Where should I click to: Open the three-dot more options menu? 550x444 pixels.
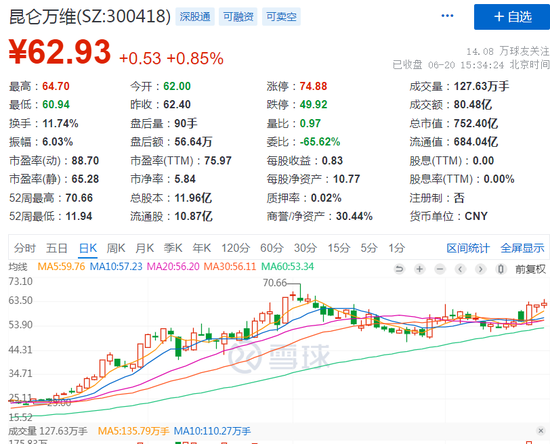(447, 16)
